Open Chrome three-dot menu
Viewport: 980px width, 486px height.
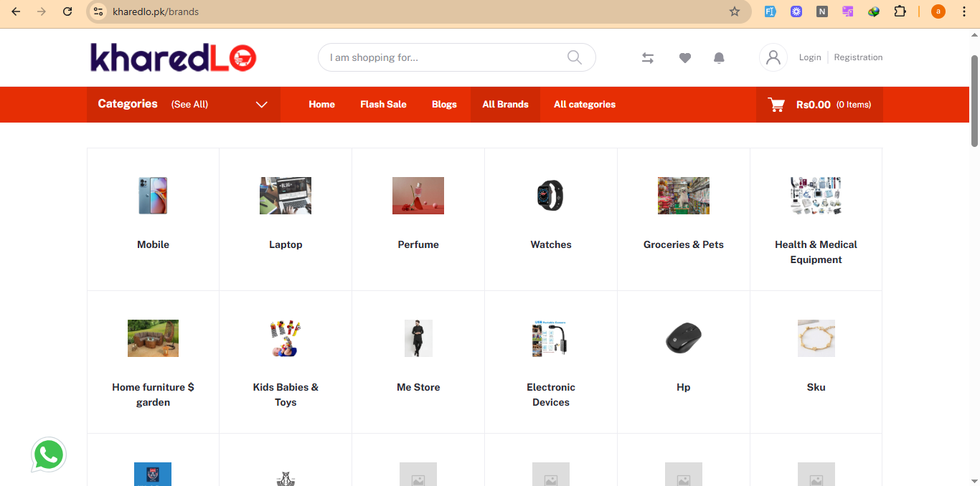[964, 11]
